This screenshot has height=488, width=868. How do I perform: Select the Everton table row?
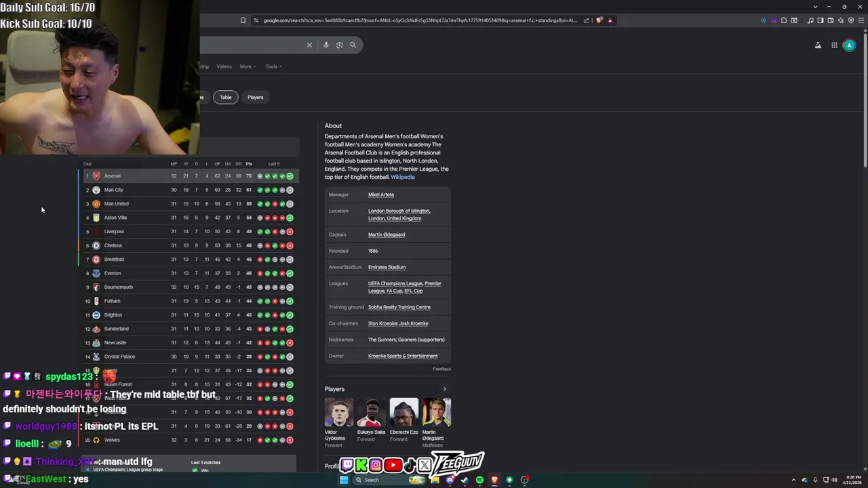(190, 273)
